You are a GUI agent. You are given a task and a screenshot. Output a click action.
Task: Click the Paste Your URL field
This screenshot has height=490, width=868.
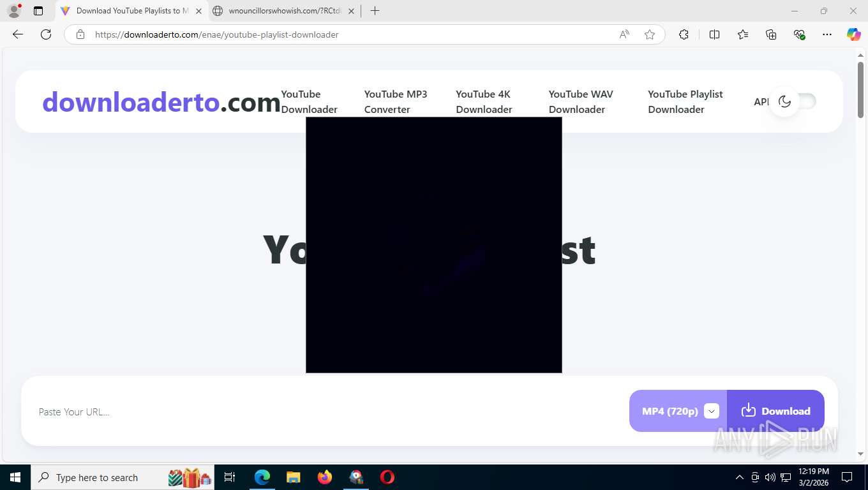click(x=325, y=412)
